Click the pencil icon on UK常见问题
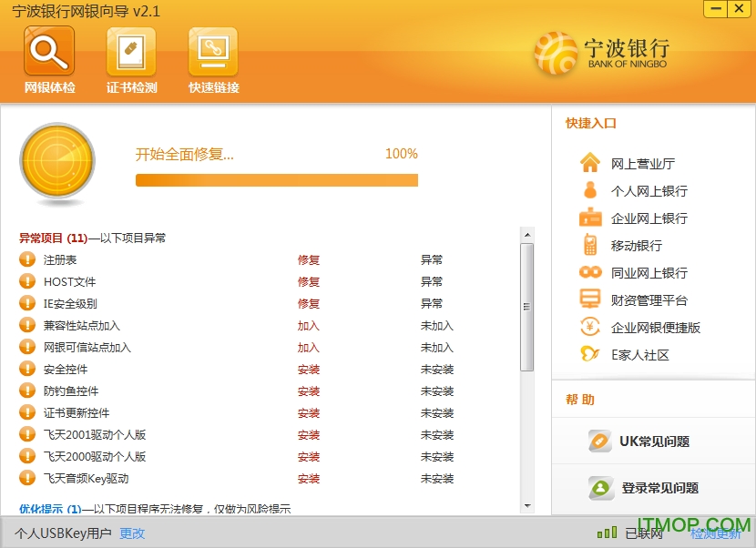Image resolution: width=756 pixels, height=548 pixels. pos(598,441)
